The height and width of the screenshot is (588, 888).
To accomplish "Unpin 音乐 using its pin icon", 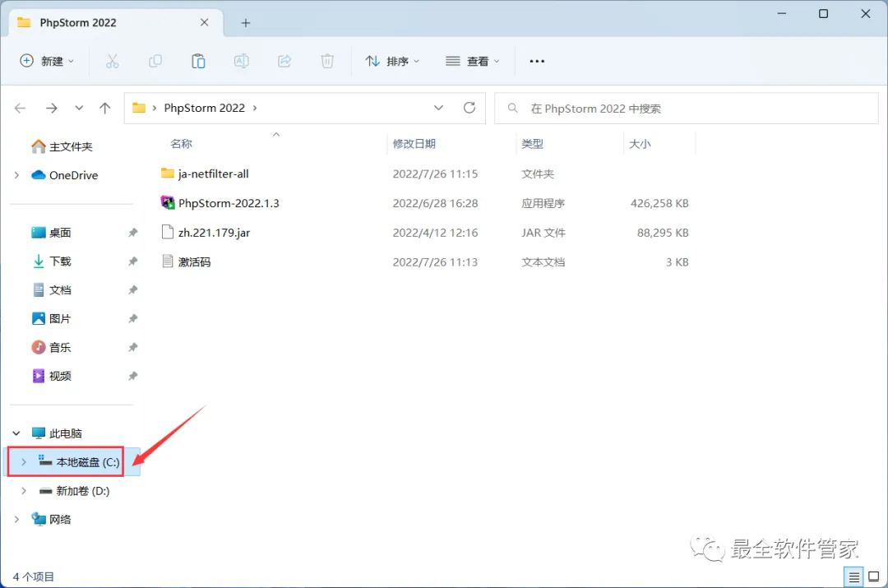I will 132,347.
